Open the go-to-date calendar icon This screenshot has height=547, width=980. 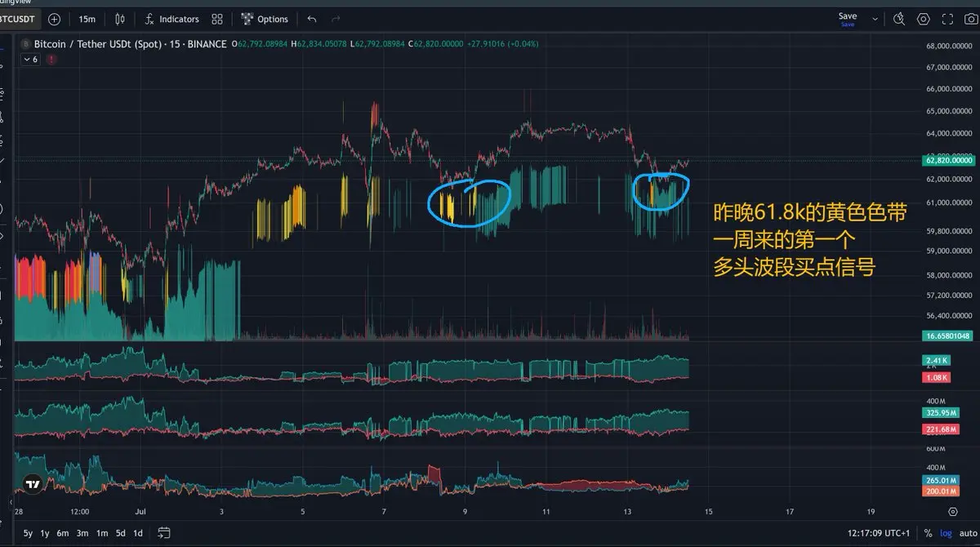tap(164, 533)
